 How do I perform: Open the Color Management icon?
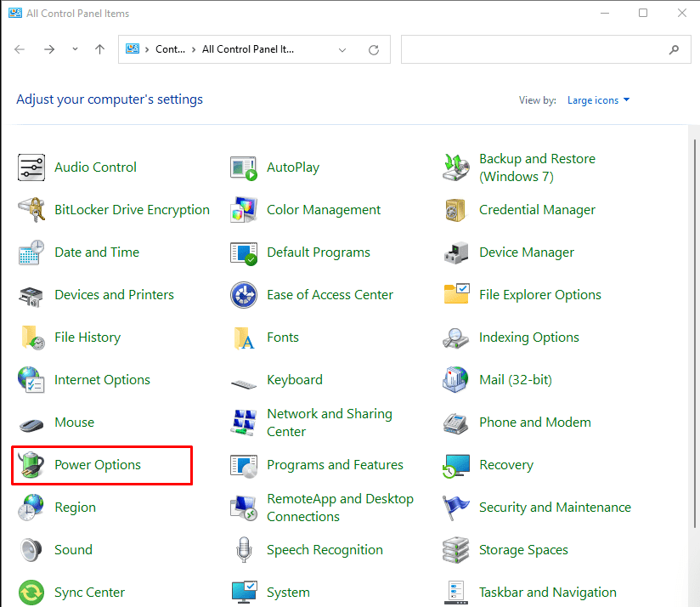tap(244, 210)
